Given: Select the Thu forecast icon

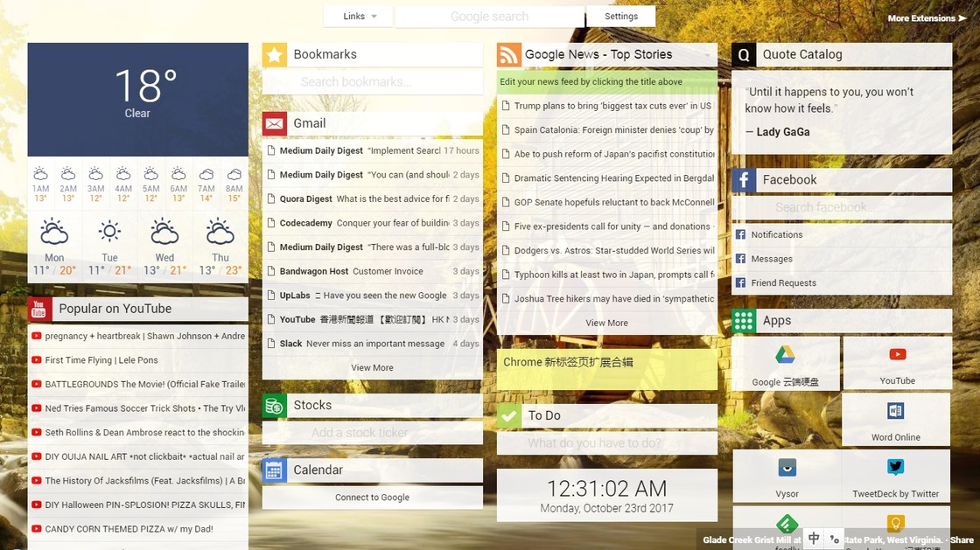Looking at the screenshot, I should click(x=220, y=233).
